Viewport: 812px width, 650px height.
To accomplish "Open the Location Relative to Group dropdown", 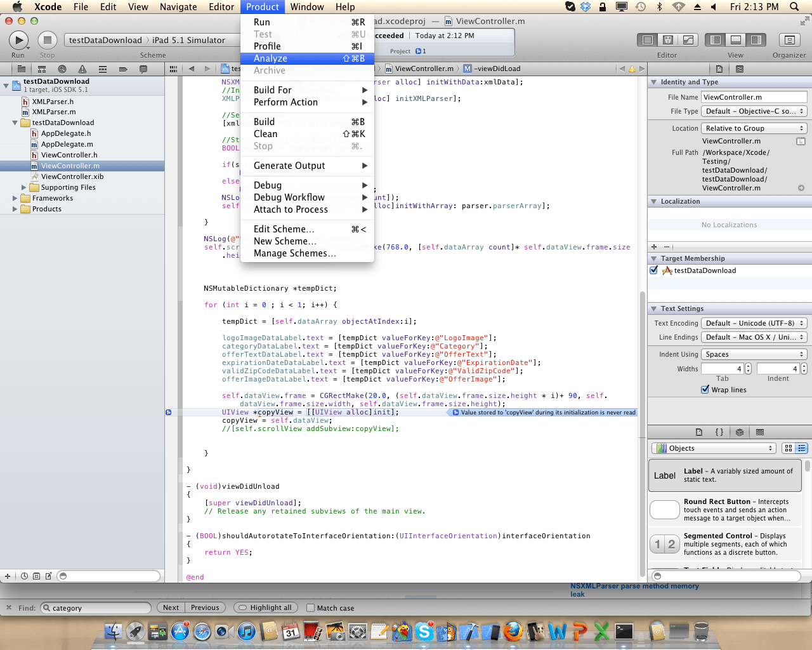I will tap(754, 128).
